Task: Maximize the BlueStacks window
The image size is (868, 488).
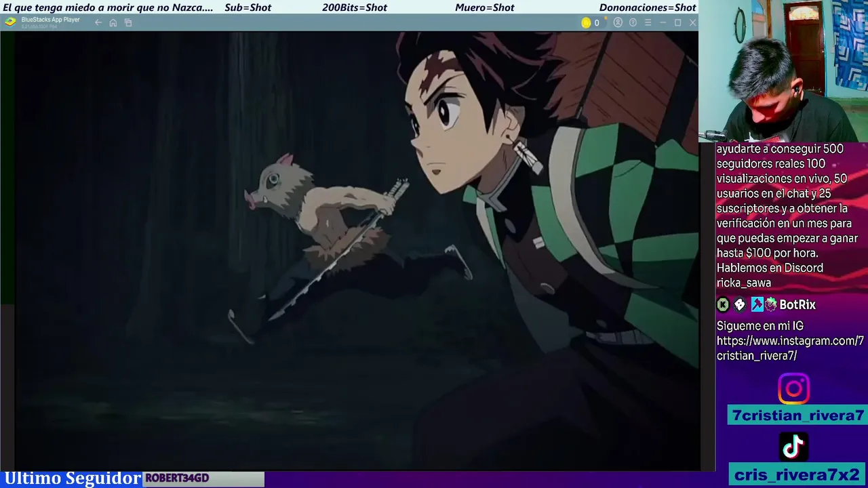Action: (677, 22)
